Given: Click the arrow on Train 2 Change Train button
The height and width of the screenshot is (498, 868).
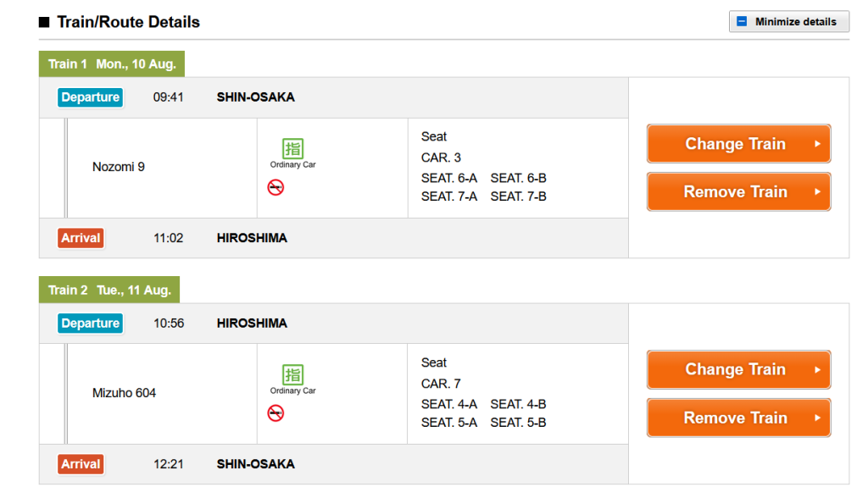Looking at the screenshot, I should pos(818,369).
